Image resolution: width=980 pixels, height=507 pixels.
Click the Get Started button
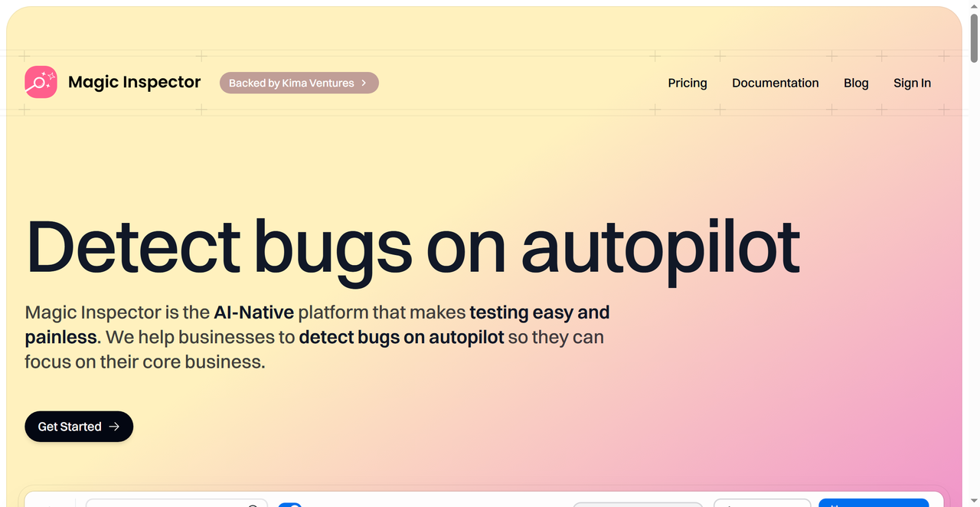tap(79, 427)
